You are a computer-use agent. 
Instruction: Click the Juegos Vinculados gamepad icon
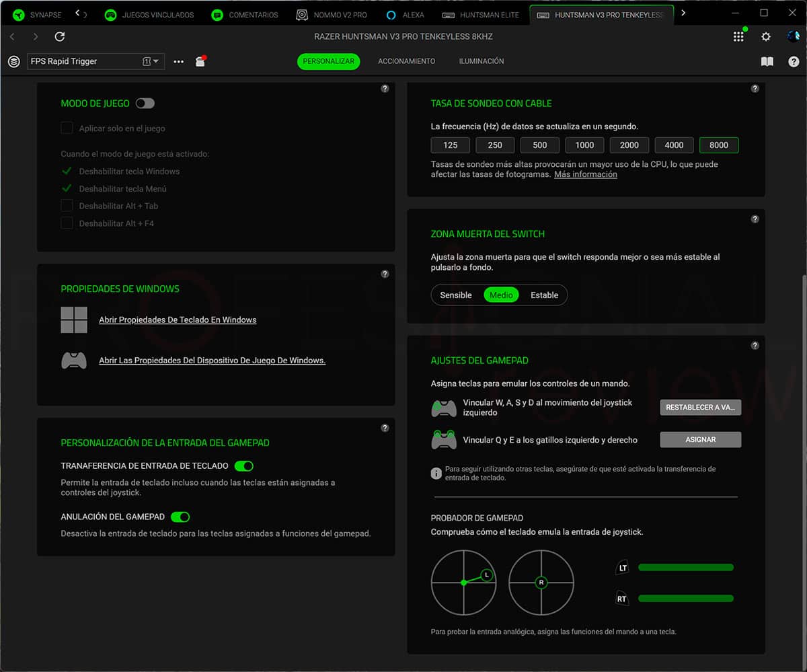110,15
